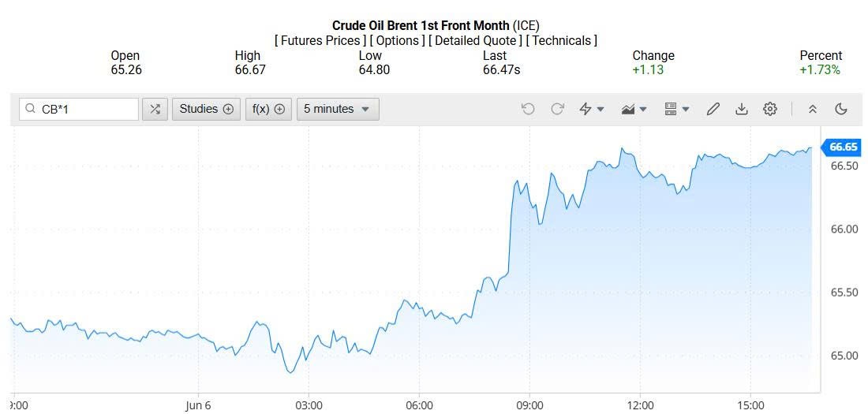The image size is (868, 414).
Task: Open the drawing pencil tool
Action: [713, 109]
